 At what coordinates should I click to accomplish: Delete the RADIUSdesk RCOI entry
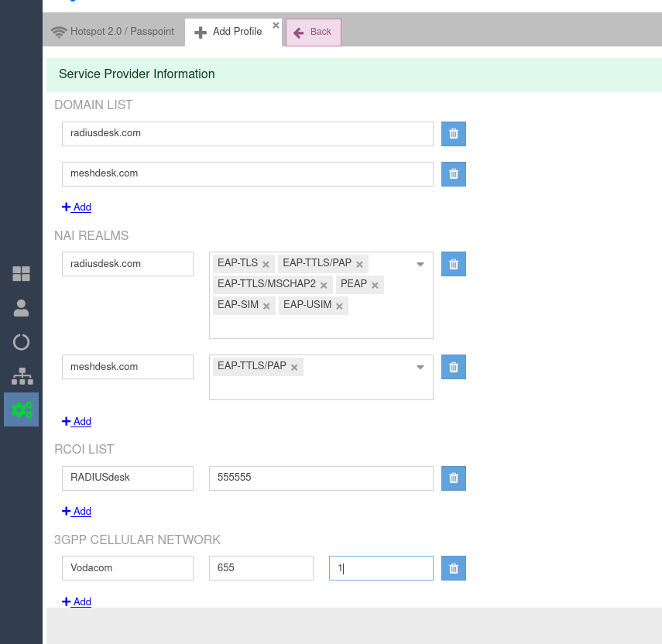454,478
